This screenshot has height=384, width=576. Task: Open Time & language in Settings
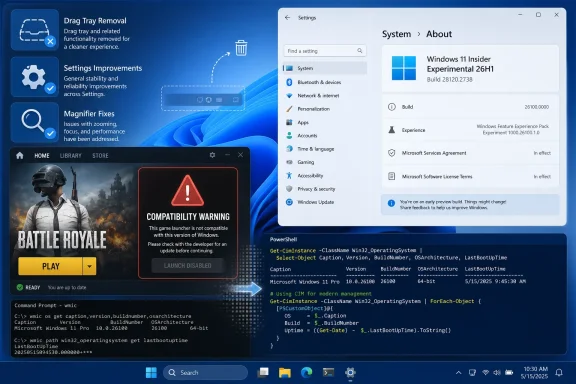coord(325,149)
